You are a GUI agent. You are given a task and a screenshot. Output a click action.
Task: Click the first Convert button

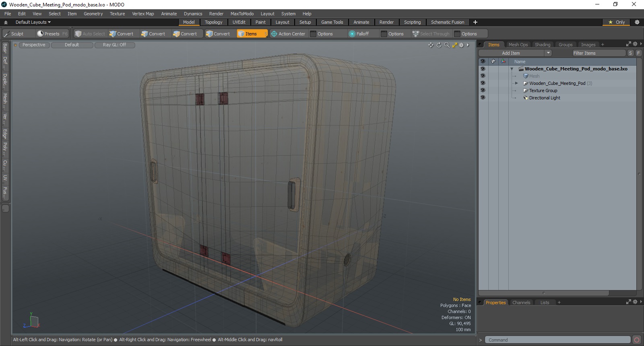click(x=122, y=34)
